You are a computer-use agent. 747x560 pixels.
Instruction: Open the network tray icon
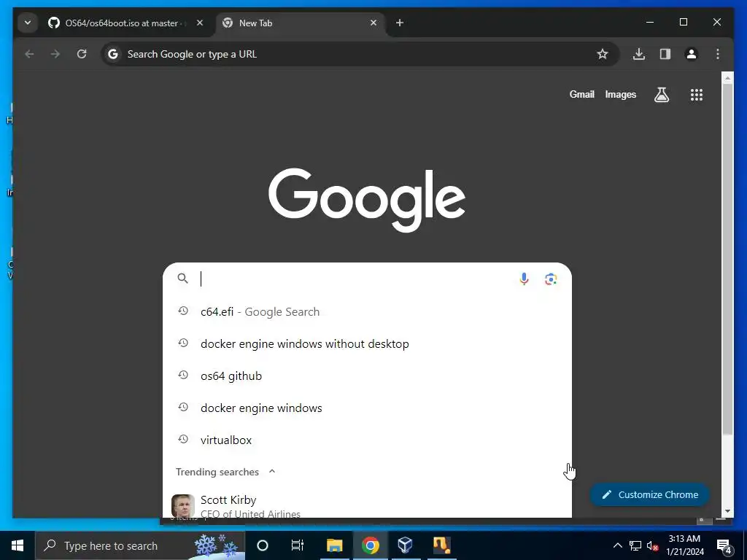(635, 545)
